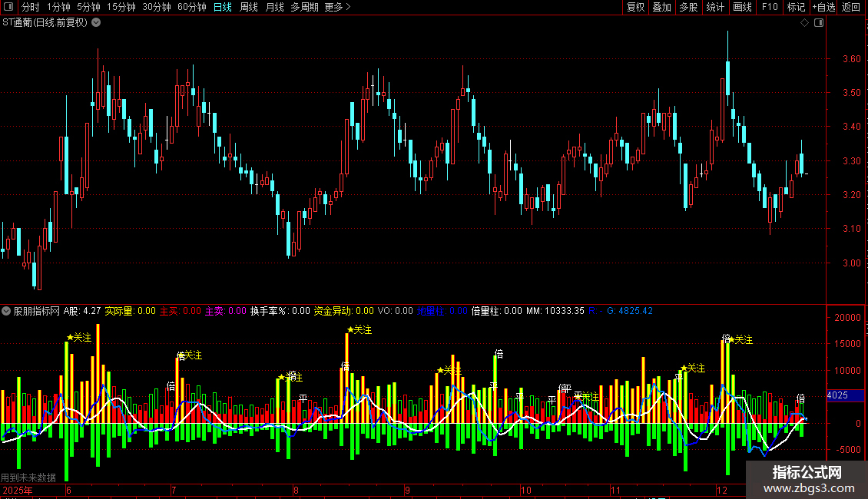
Task: Activate the 画线 drawing tool
Action: tap(742, 7)
